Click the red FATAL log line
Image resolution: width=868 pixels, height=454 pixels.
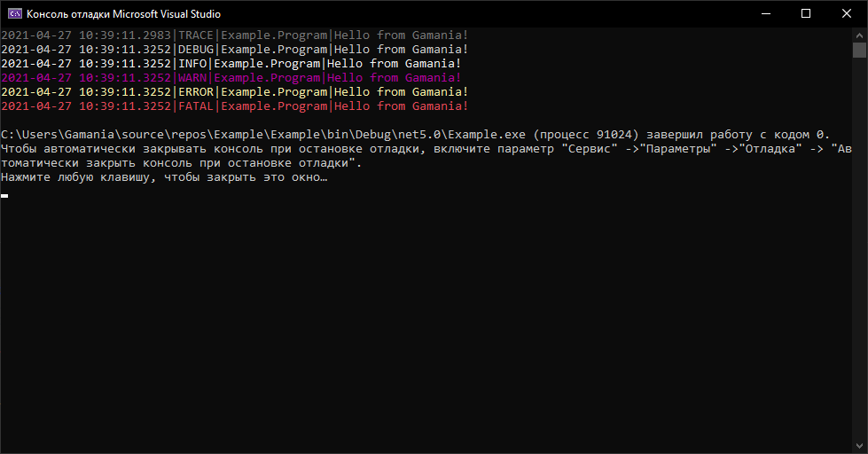pyautogui.click(x=234, y=106)
